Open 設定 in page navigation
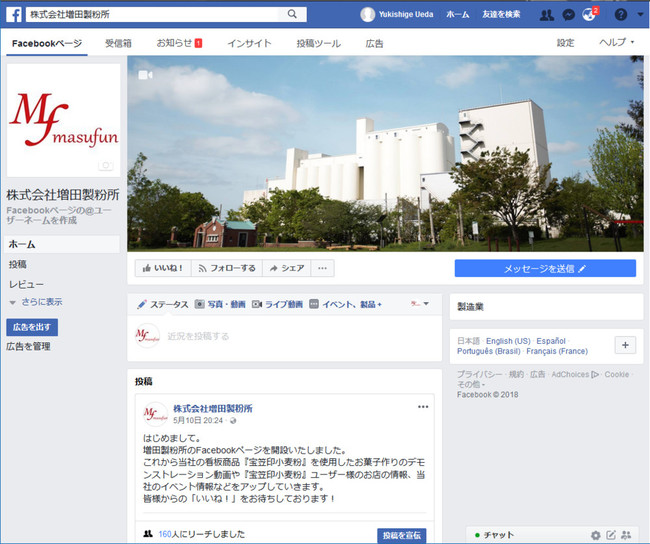The image size is (650, 544). point(565,43)
